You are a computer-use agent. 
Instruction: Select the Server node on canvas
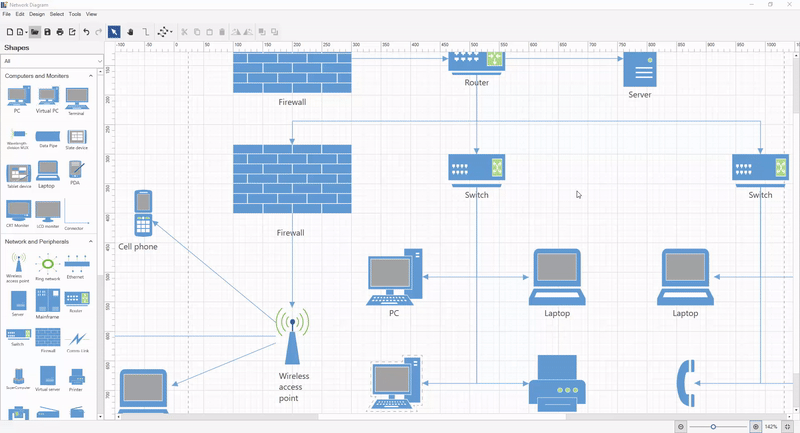[640, 70]
